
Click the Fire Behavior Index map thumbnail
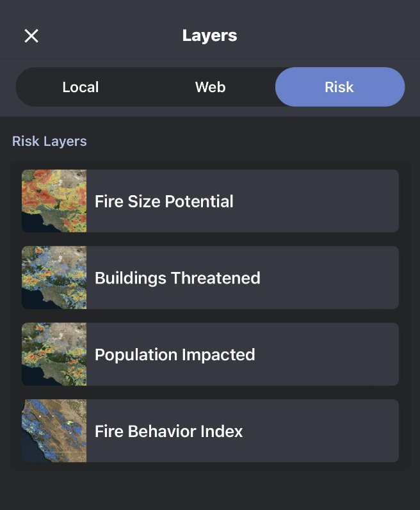(54, 431)
